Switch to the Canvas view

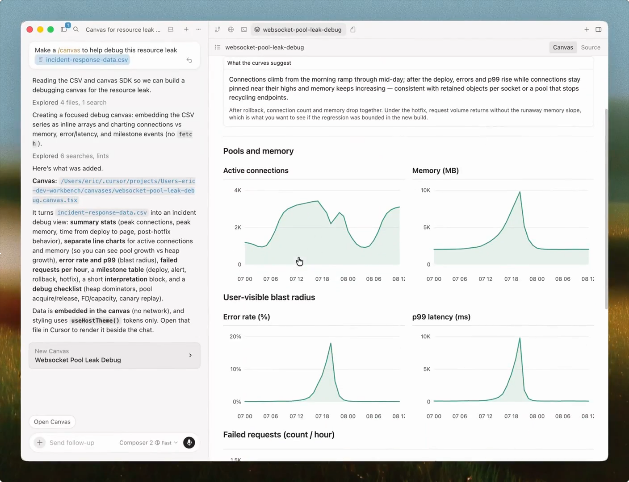pyautogui.click(x=563, y=47)
